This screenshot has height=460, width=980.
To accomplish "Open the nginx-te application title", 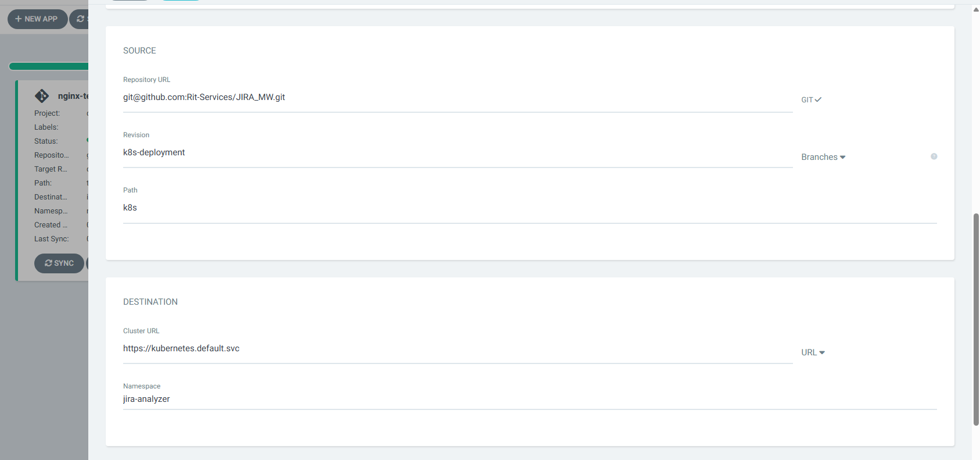I will pyautogui.click(x=73, y=96).
